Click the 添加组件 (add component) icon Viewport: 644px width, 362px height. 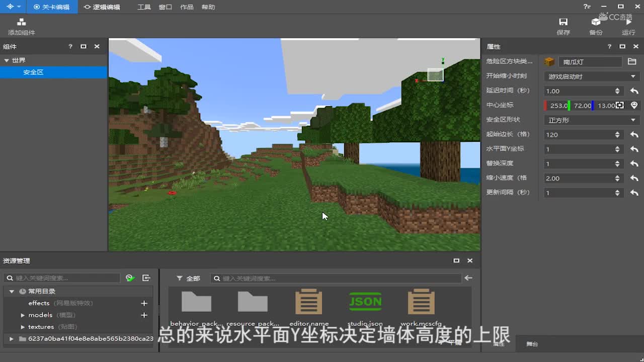21,23
